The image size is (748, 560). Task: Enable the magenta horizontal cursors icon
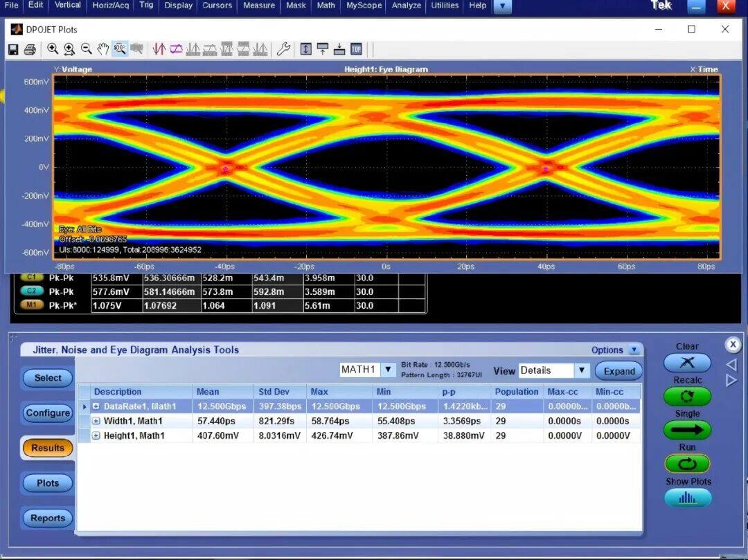pyautogui.click(x=176, y=48)
